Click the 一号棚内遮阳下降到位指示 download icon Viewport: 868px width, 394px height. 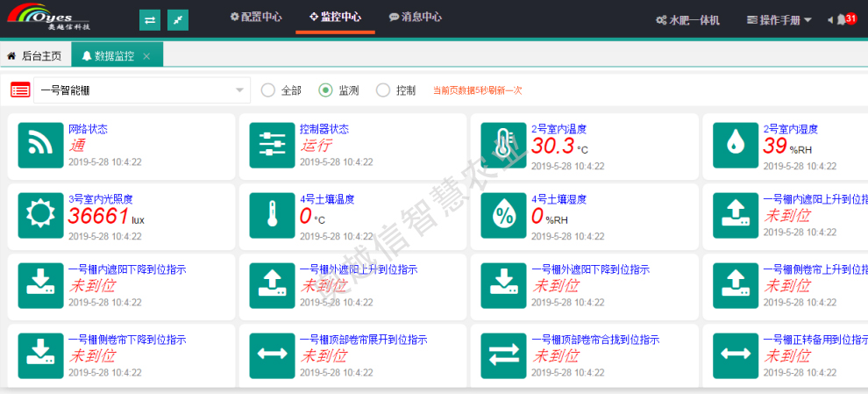[x=41, y=286]
